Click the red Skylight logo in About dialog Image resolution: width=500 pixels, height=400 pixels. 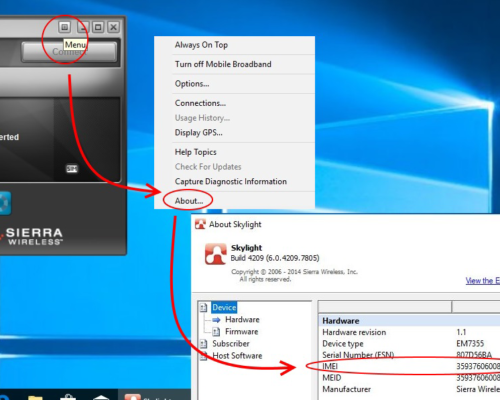(216, 254)
